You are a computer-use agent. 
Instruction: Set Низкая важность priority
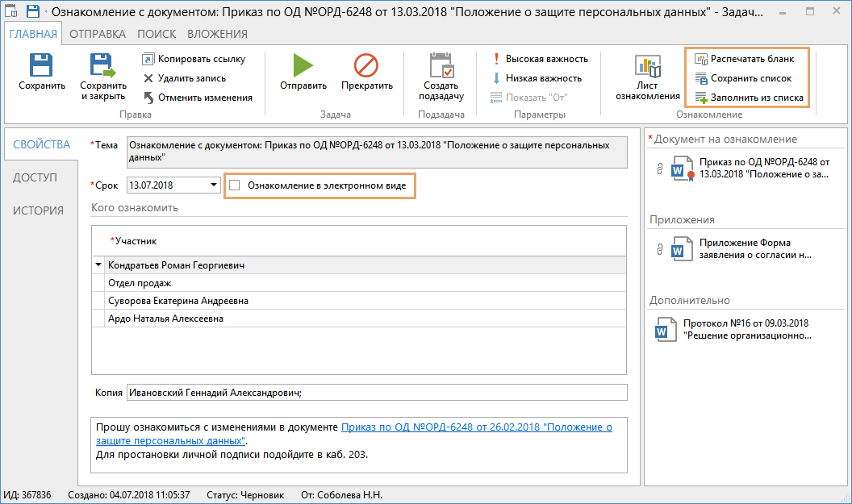coord(537,78)
